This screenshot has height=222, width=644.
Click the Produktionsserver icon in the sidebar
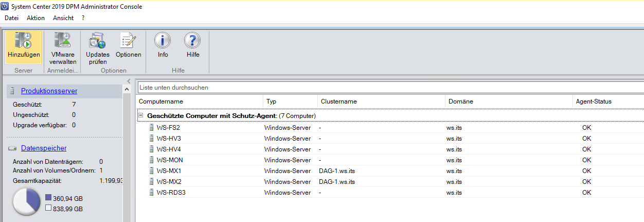tap(12, 91)
